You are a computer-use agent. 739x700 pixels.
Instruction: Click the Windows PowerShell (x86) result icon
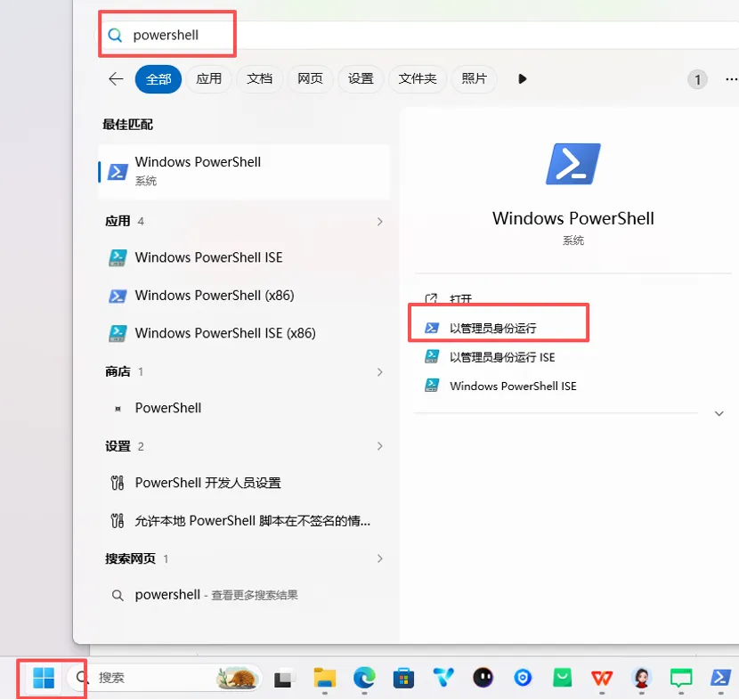pyautogui.click(x=118, y=296)
